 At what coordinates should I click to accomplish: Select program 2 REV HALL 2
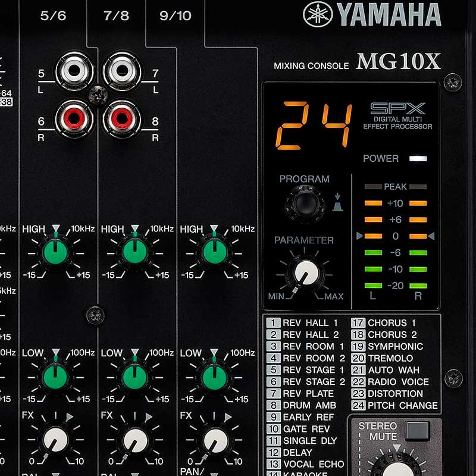(303, 334)
